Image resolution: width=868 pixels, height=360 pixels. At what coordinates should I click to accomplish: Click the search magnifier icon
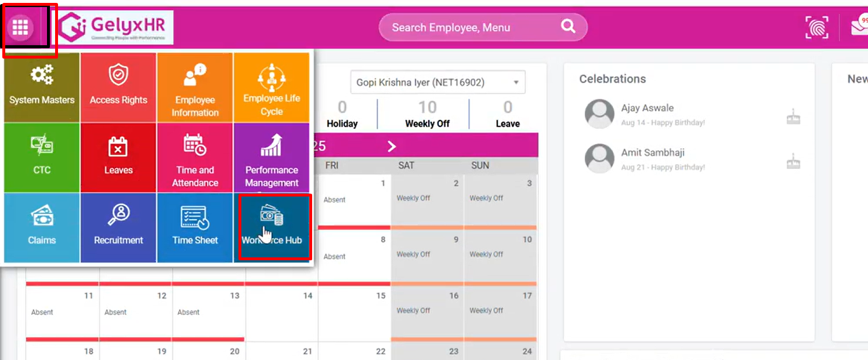568,27
